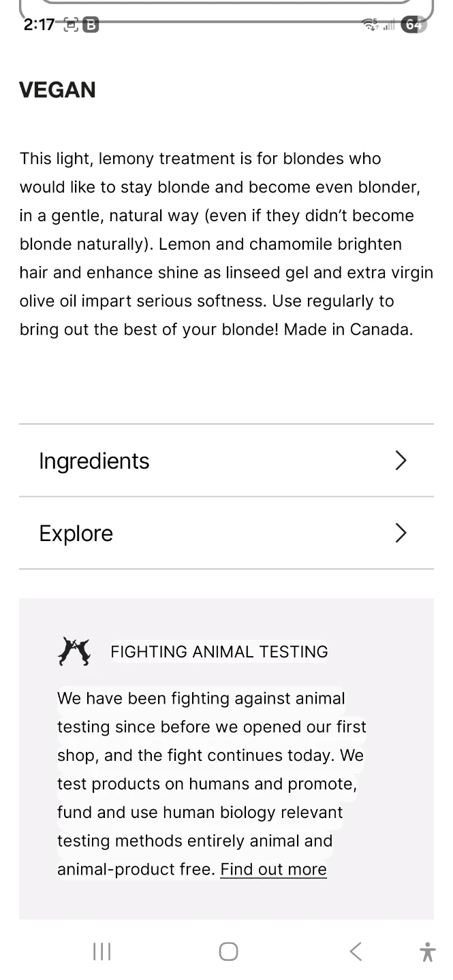Viewport: 453px width, 980px height.
Task: Expand the Ingredients section chevron arrow
Action: pos(401,461)
